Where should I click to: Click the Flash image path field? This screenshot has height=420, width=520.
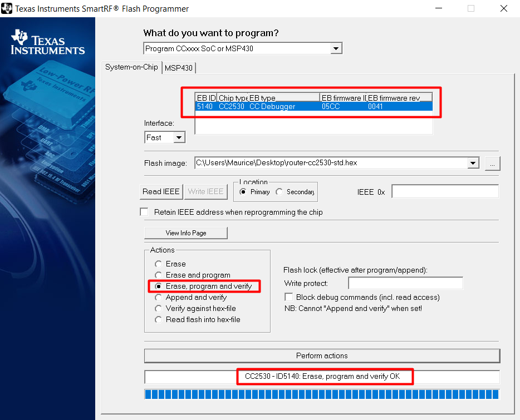[331, 163]
